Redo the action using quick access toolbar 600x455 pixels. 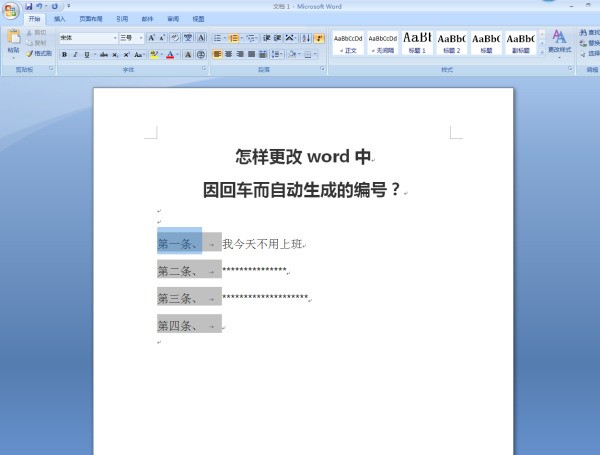coord(55,7)
